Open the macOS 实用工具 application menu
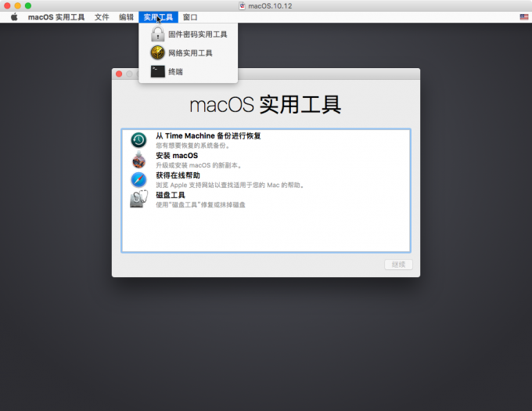532x411 pixels. click(56, 17)
